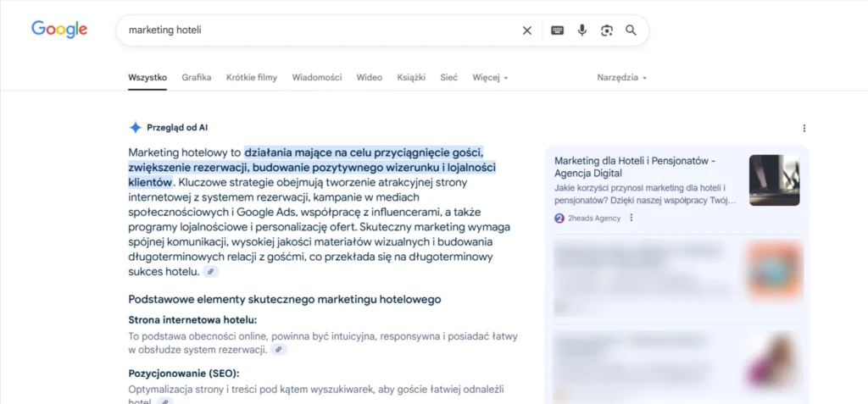Click heading 'Podstawowe elementy skutecznego marketingu hotelowego'

pyautogui.click(x=285, y=300)
